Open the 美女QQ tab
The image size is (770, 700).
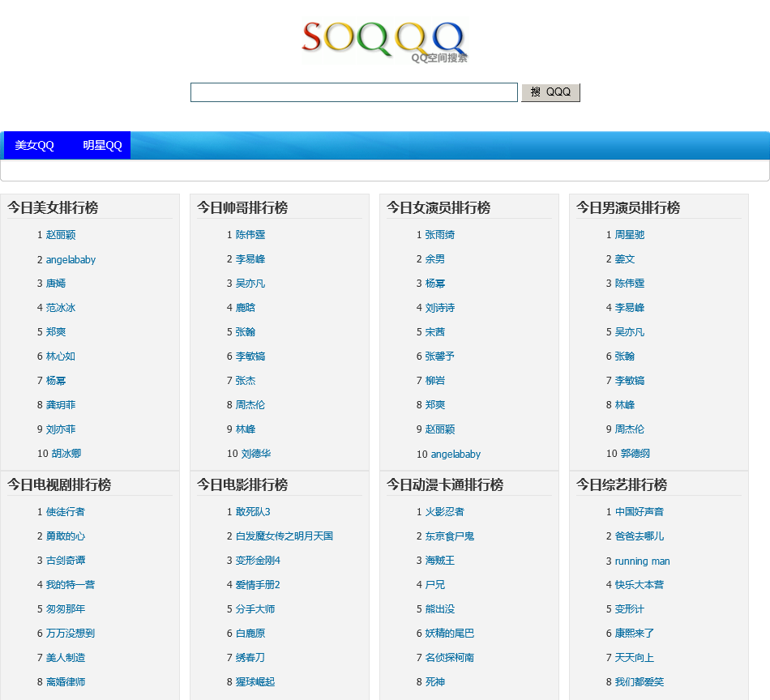pos(34,145)
